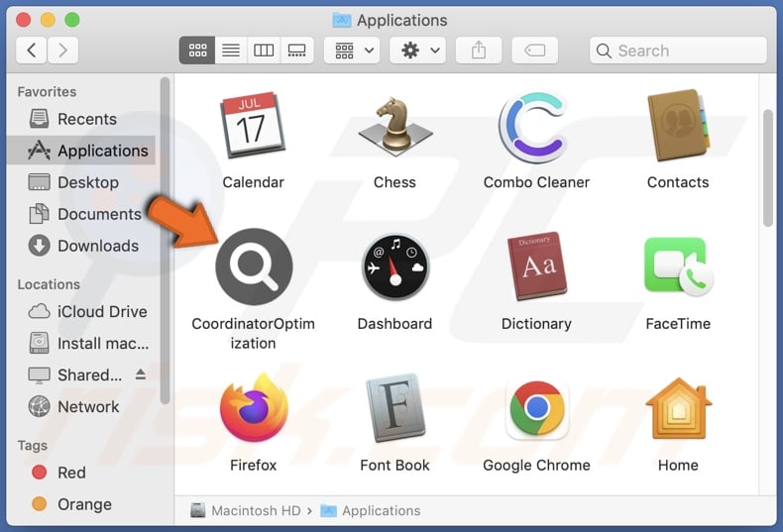Switch to icon view
The width and height of the screenshot is (783, 532).
point(197,50)
